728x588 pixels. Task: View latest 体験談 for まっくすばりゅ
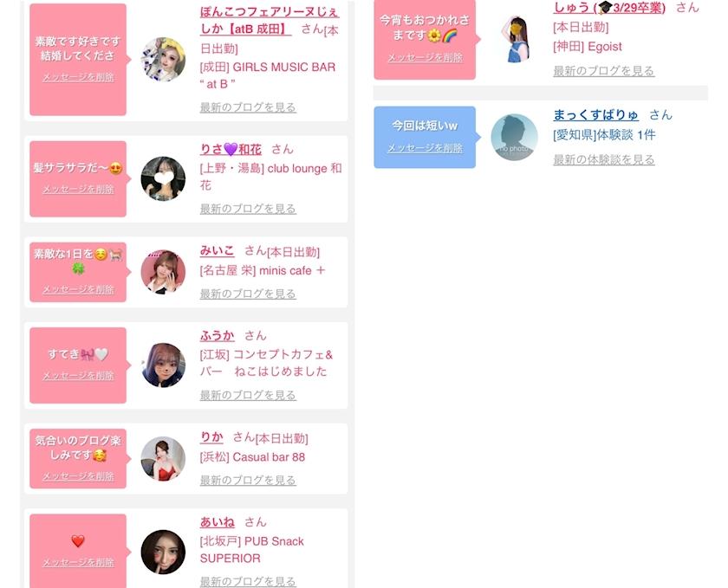click(x=604, y=159)
